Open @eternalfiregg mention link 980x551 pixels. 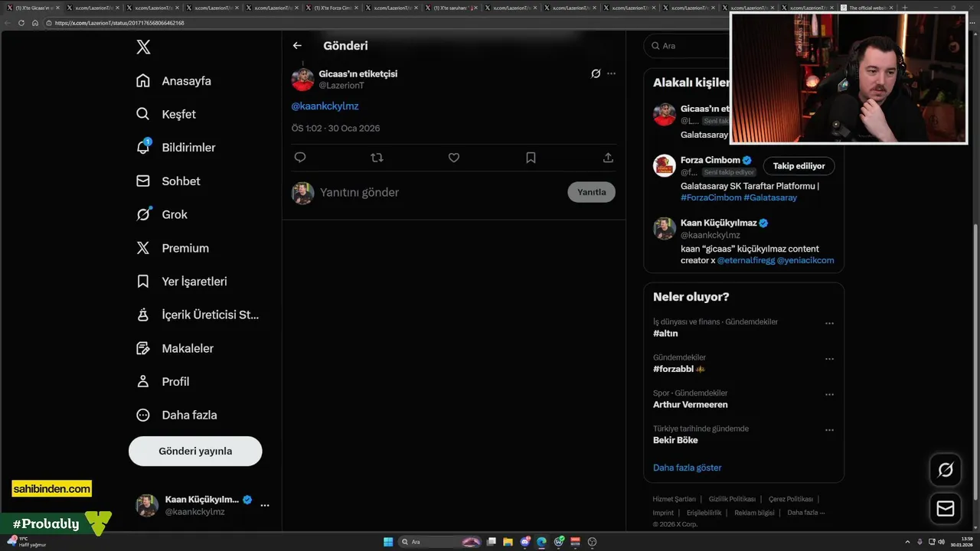click(x=746, y=260)
